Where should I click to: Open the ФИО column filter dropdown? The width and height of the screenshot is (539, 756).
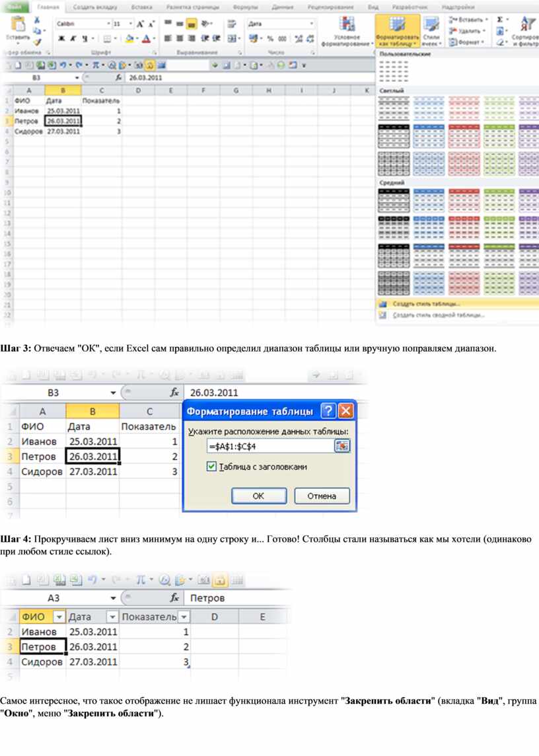point(59,617)
